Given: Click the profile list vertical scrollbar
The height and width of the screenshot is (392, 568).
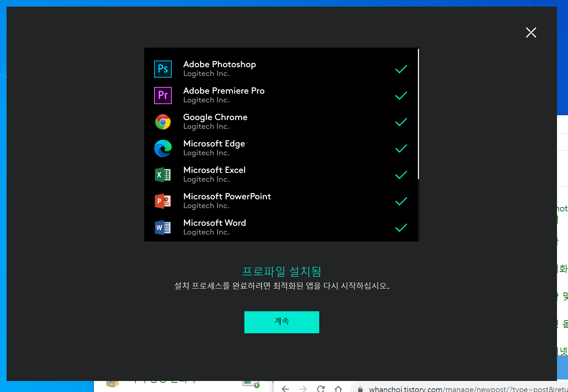Looking at the screenshot, I should [x=418, y=114].
